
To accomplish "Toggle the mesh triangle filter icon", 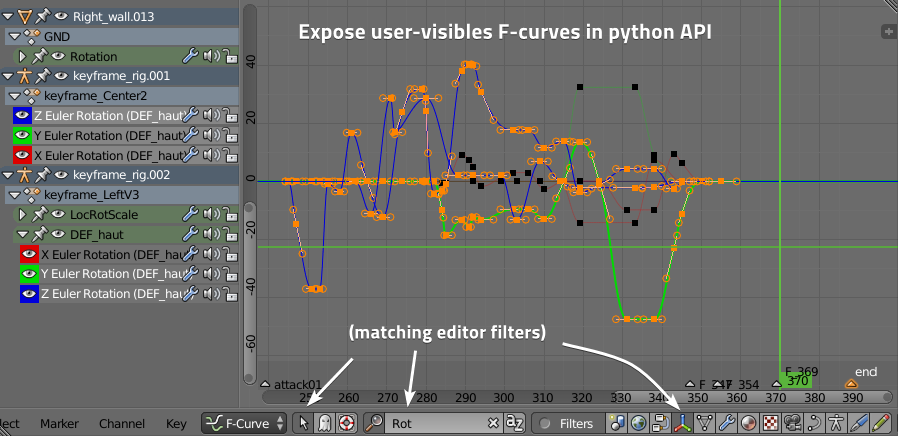I will tap(705, 423).
